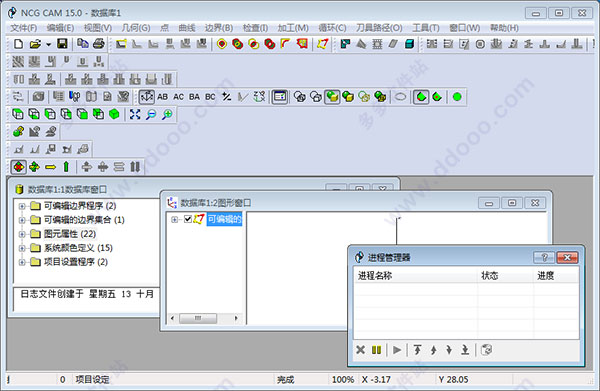
Task: Expand the 图元属性 (22) folder
Action: [22, 234]
